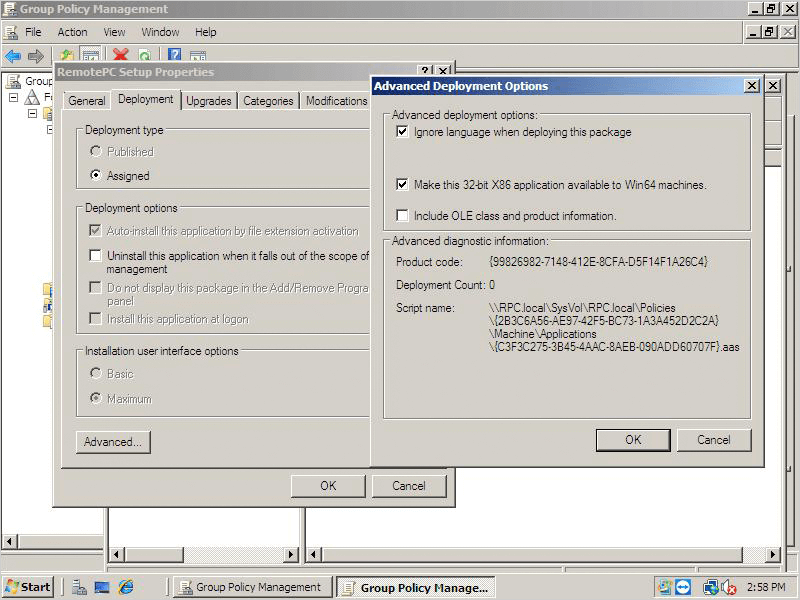
Task: Click the red X delete toolbar icon
Action: click(121, 56)
